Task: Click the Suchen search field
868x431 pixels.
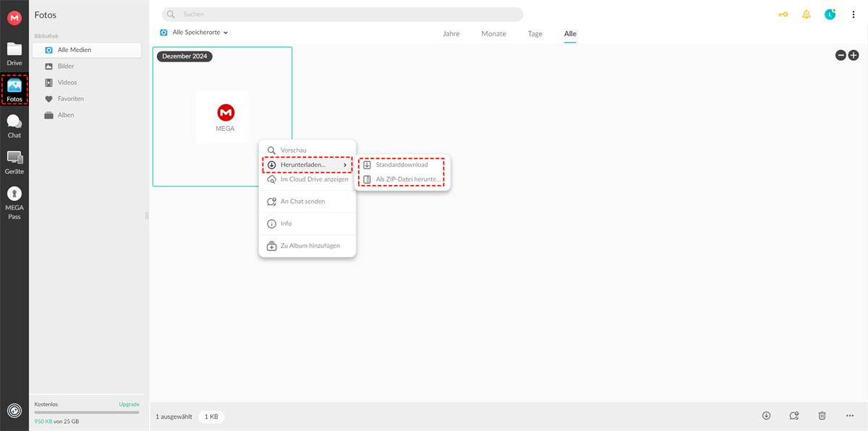Action: click(342, 14)
